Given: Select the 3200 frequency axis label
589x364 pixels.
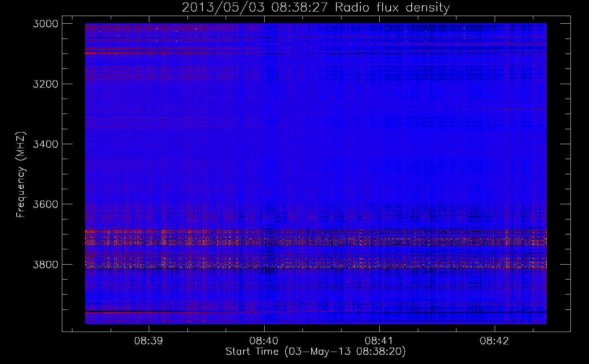Looking at the screenshot, I should 46,84.
